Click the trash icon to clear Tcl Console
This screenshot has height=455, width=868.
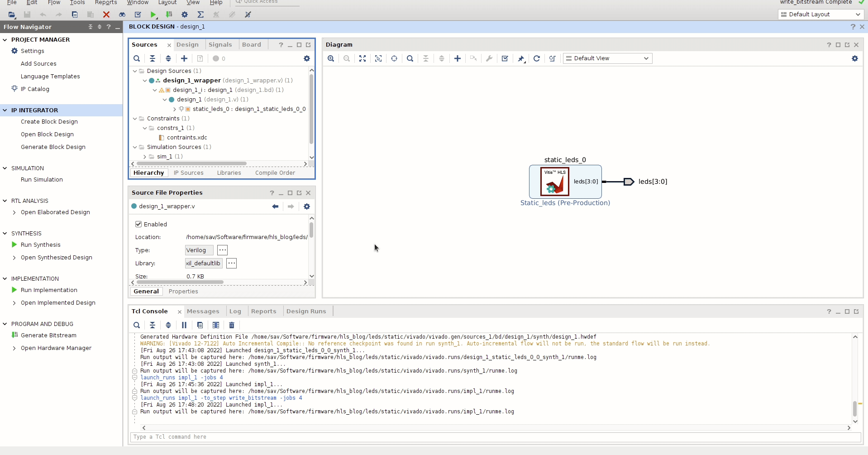coord(232,325)
